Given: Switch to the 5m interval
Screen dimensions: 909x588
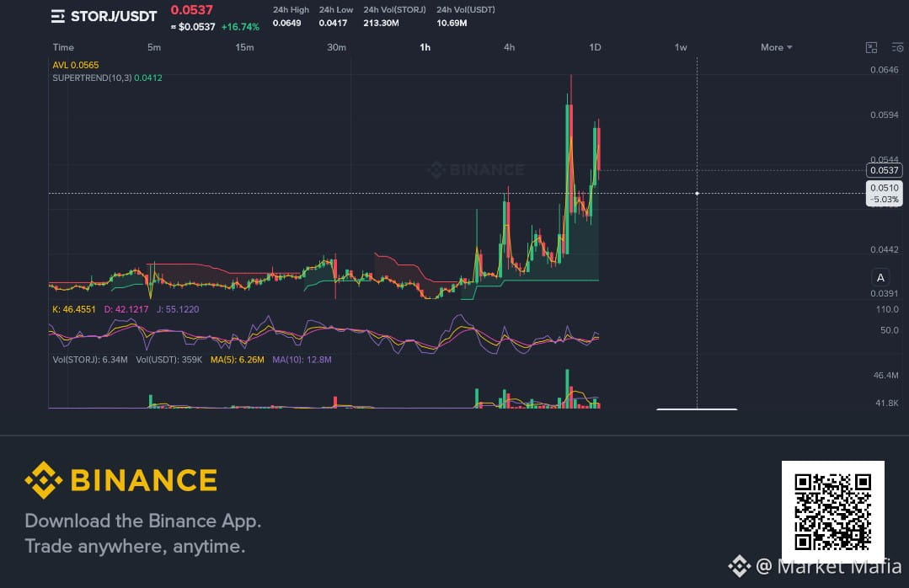Looking at the screenshot, I should point(153,47).
